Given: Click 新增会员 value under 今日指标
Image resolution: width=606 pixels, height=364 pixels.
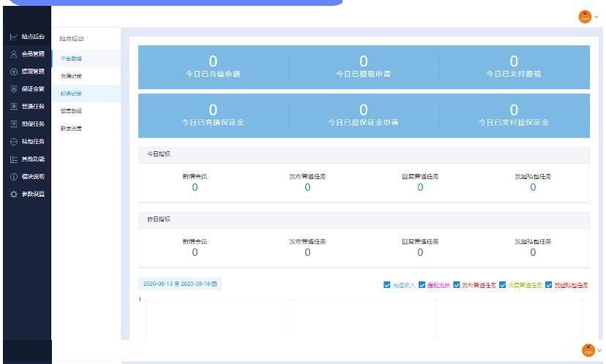Looking at the screenshot, I should (195, 188).
